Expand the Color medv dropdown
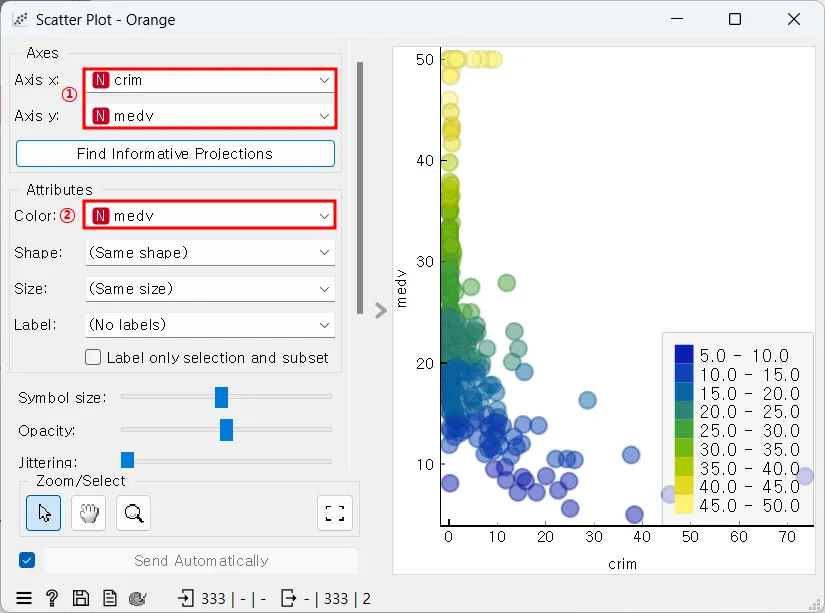Image resolution: width=825 pixels, height=613 pixels. pyautogui.click(x=210, y=216)
